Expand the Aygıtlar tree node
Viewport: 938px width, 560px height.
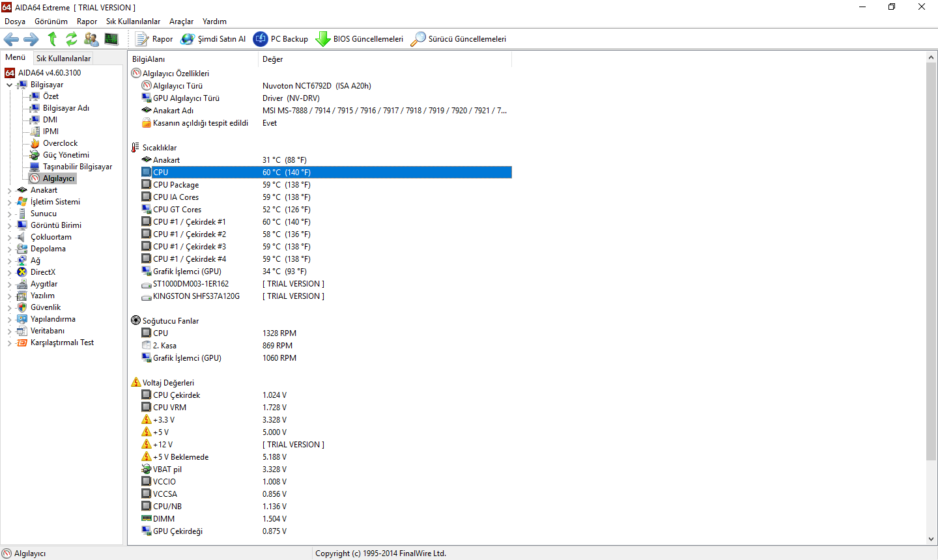[9, 284]
